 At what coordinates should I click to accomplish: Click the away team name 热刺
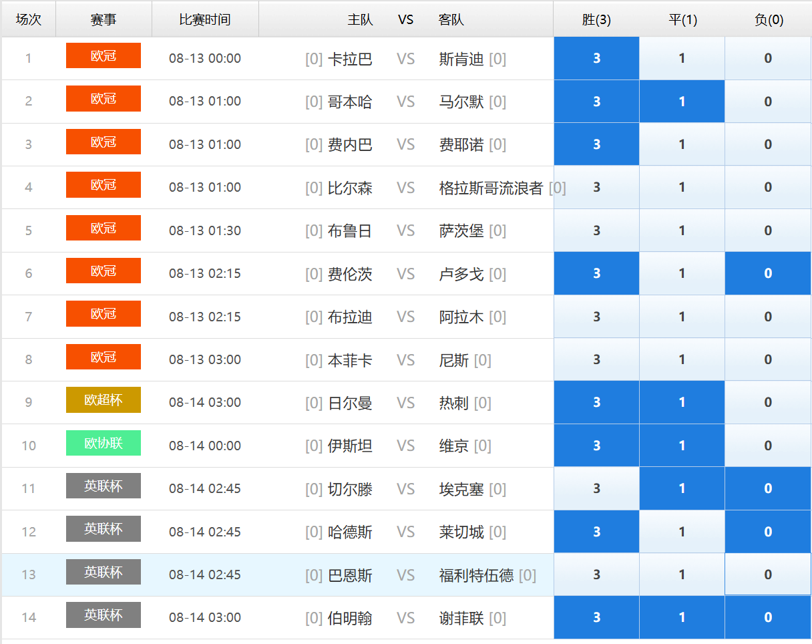(x=453, y=404)
